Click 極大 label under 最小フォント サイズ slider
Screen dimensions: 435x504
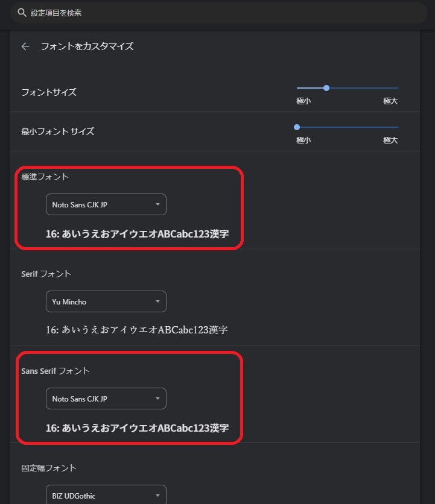pyautogui.click(x=390, y=140)
